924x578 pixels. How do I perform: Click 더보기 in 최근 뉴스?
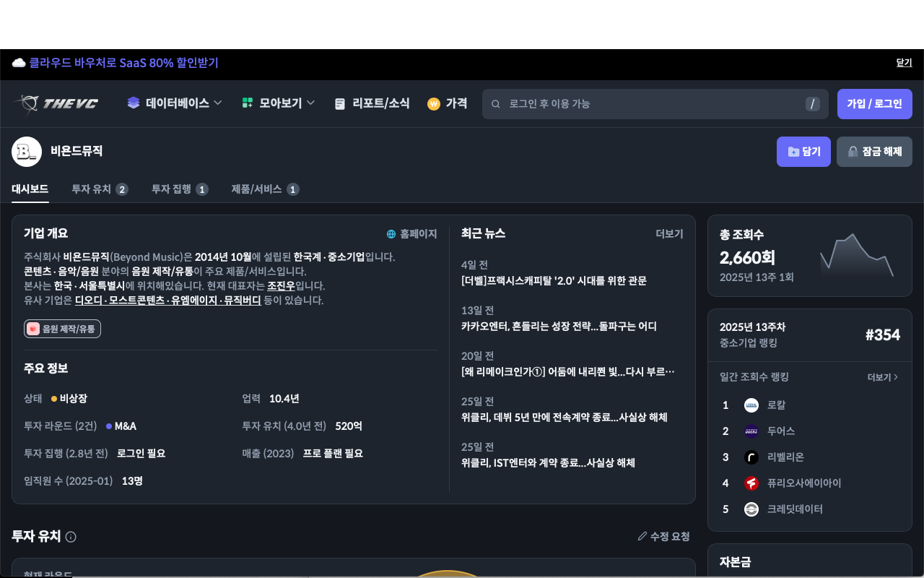[x=669, y=234]
